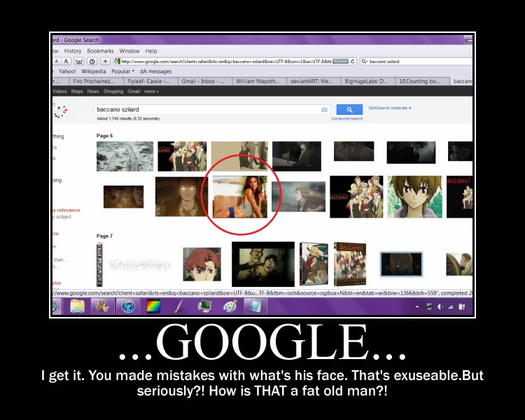Click the Safari 'baccano szilard' search field
This screenshot has height=420, width=525.
click(416, 62)
